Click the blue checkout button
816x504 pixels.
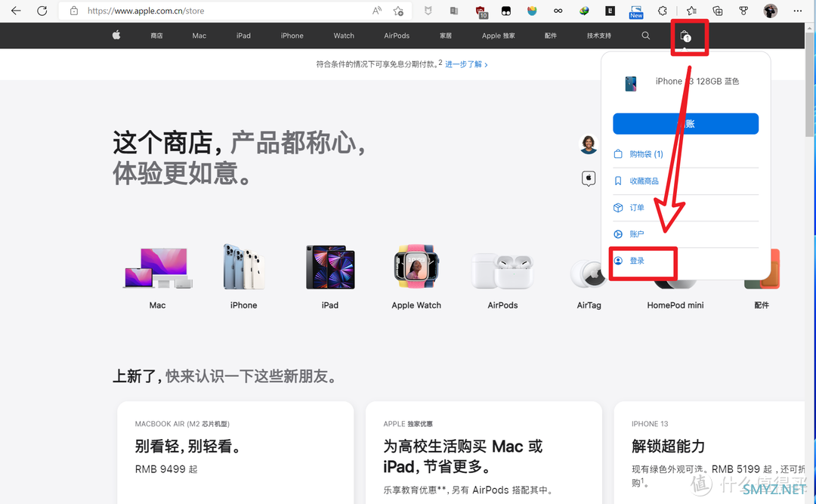pyautogui.click(x=685, y=124)
